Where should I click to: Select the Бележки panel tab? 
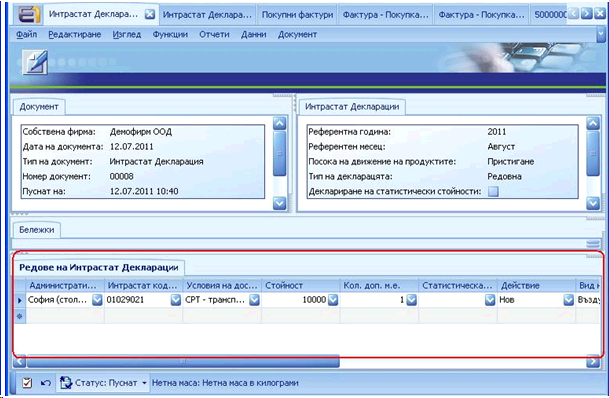tap(37, 230)
